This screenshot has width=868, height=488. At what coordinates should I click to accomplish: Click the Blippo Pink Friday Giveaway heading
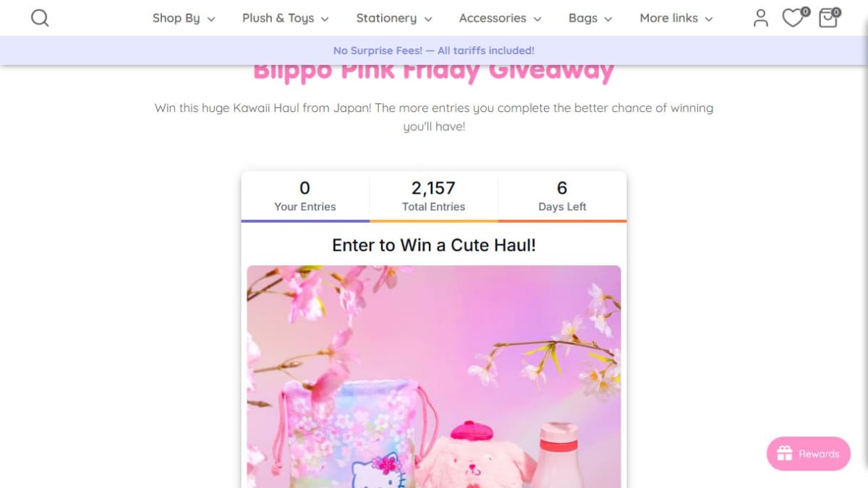click(x=434, y=72)
